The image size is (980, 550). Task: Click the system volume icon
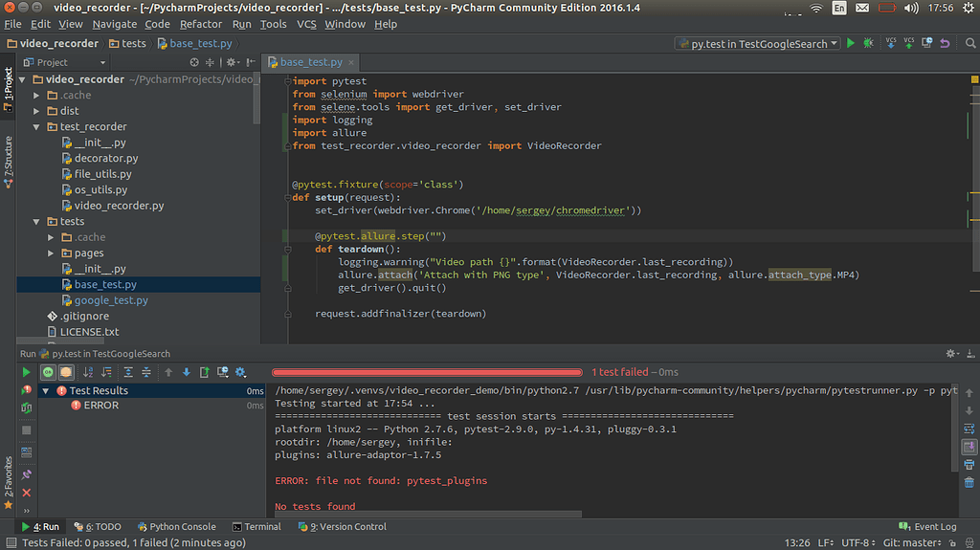(x=911, y=8)
